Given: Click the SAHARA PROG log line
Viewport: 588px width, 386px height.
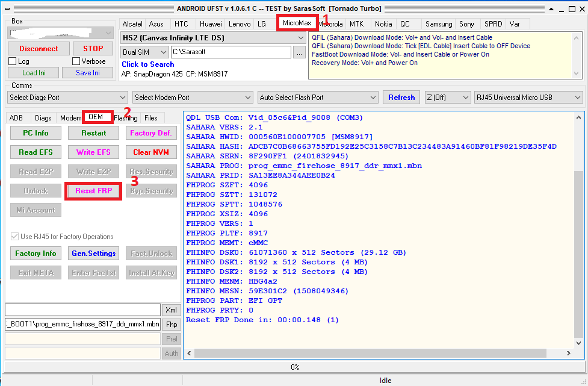Looking at the screenshot, I should click(304, 166).
